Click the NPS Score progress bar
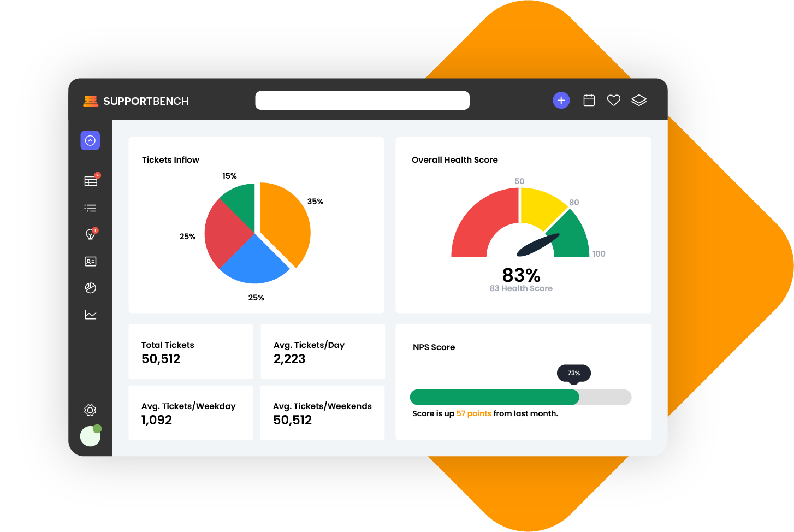 [520, 397]
